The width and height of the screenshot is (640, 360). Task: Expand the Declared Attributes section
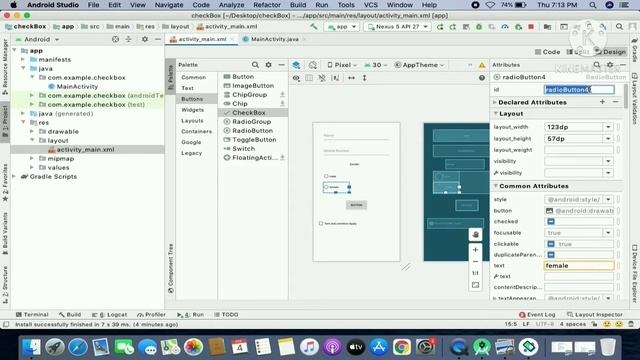(x=495, y=102)
